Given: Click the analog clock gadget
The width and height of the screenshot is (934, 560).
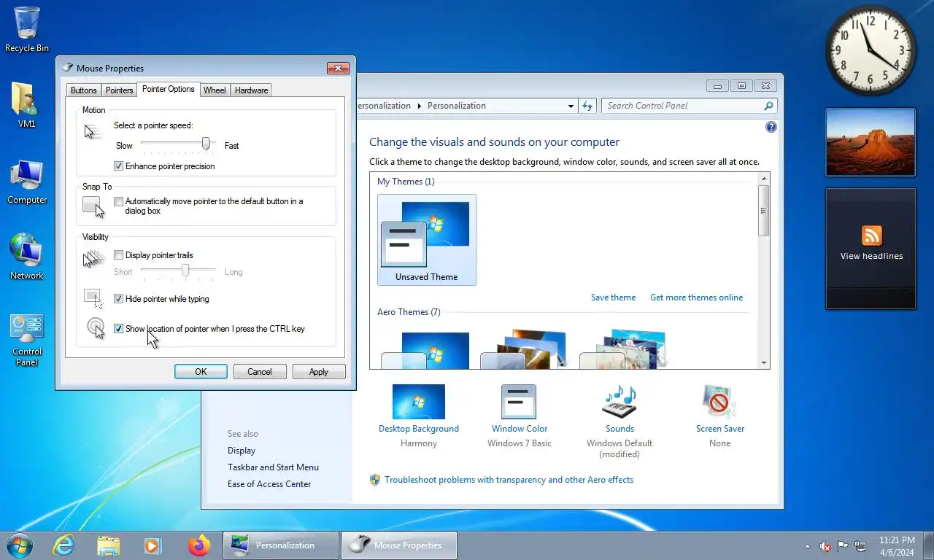Looking at the screenshot, I should pos(871,50).
